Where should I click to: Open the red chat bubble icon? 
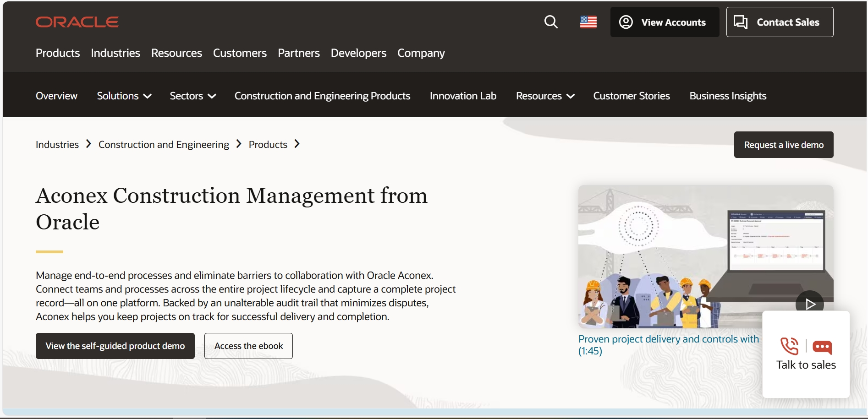pos(822,347)
